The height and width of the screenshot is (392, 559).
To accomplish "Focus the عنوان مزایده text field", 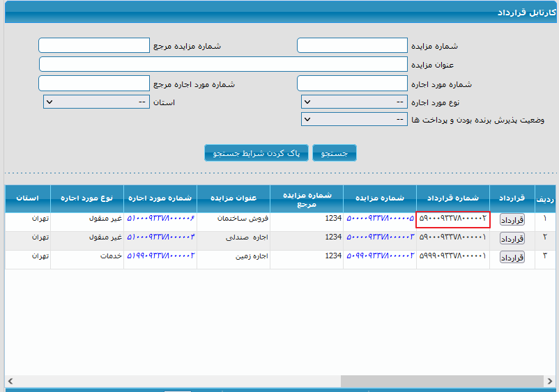I will pyautogui.click(x=223, y=64).
